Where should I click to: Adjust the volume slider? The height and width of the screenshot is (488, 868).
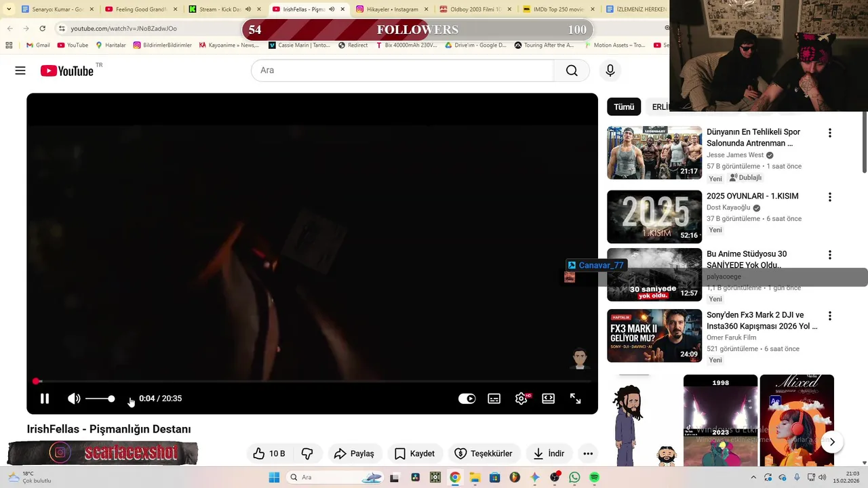coord(100,399)
